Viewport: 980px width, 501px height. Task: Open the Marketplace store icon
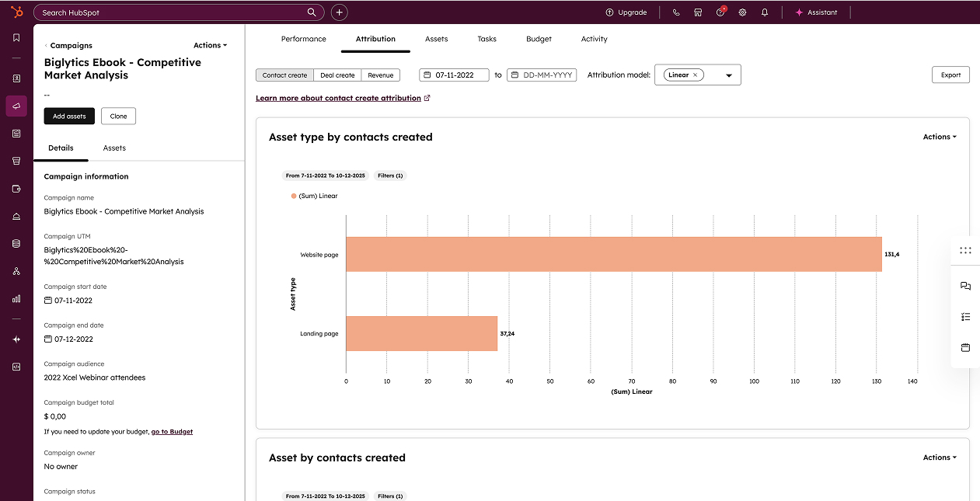tap(698, 12)
